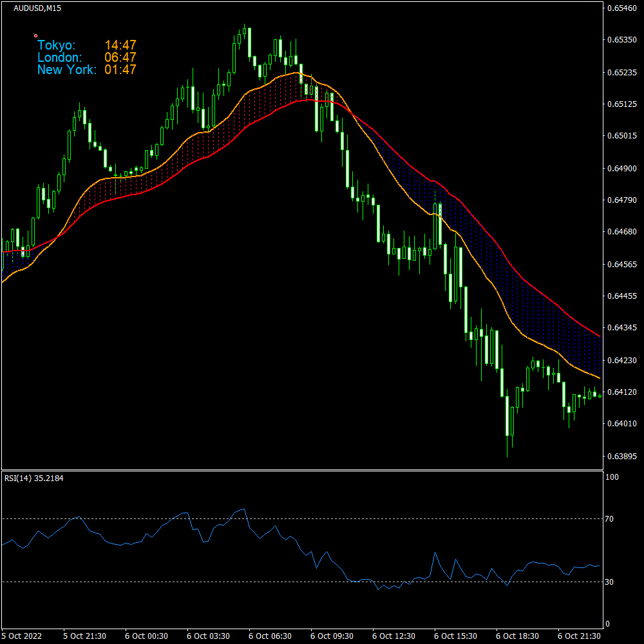Viewport: 644px width, 644px height.
Task: Click price level 0.65235 on scale
Action: pyautogui.click(x=622, y=73)
